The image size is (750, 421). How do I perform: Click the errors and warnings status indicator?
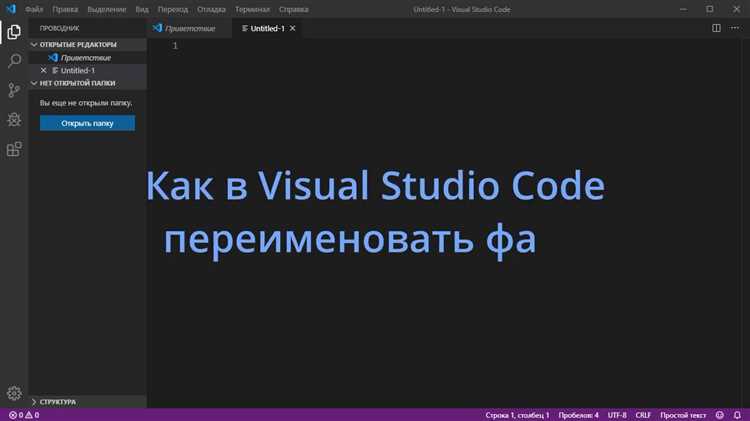(x=24, y=415)
